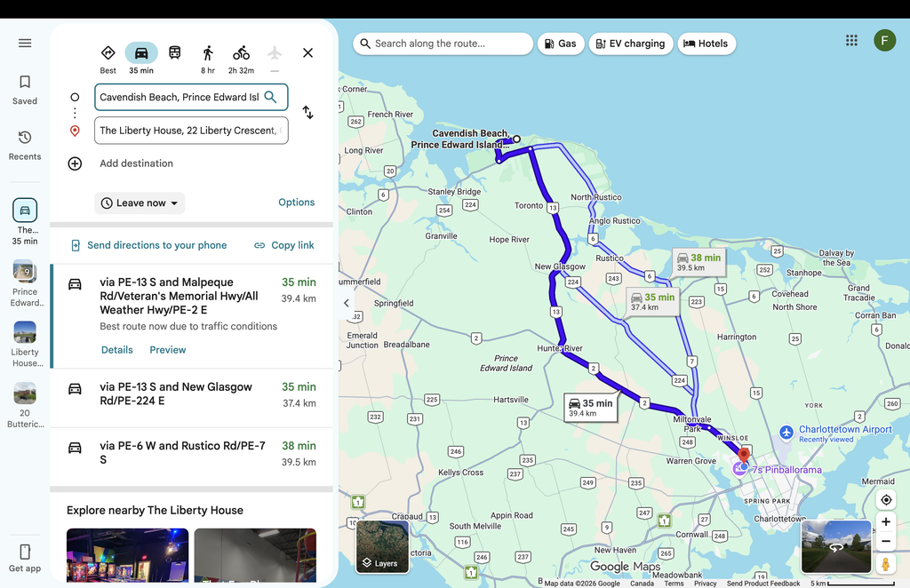Click the Canada footer link
This screenshot has height=588, width=910.
(x=642, y=584)
